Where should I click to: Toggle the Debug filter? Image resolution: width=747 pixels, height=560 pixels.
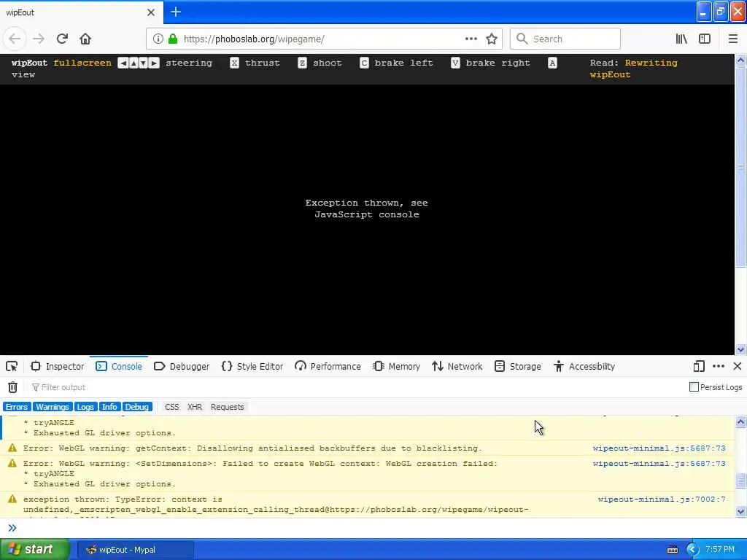pyautogui.click(x=136, y=407)
